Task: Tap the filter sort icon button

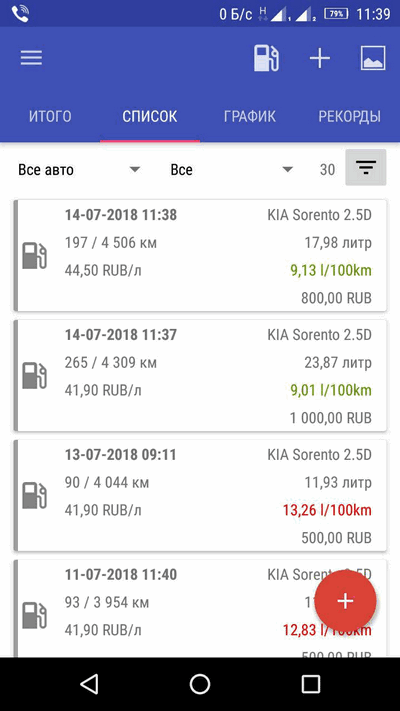Action: [x=366, y=167]
